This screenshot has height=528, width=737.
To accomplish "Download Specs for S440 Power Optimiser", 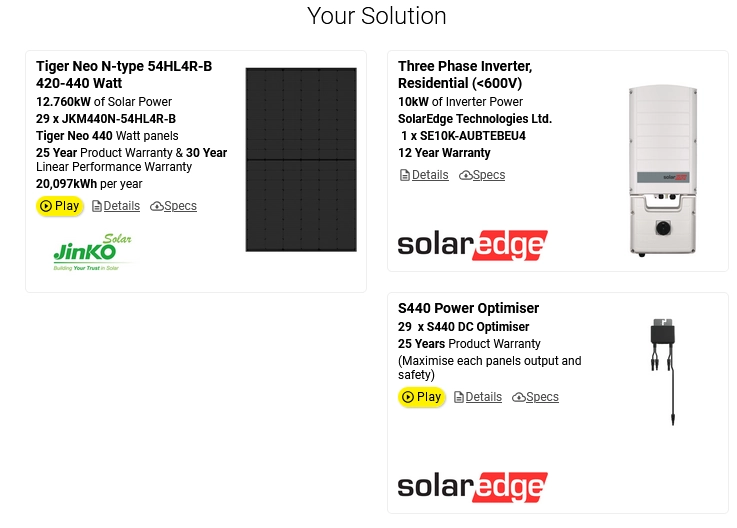I will (x=542, y=397).
